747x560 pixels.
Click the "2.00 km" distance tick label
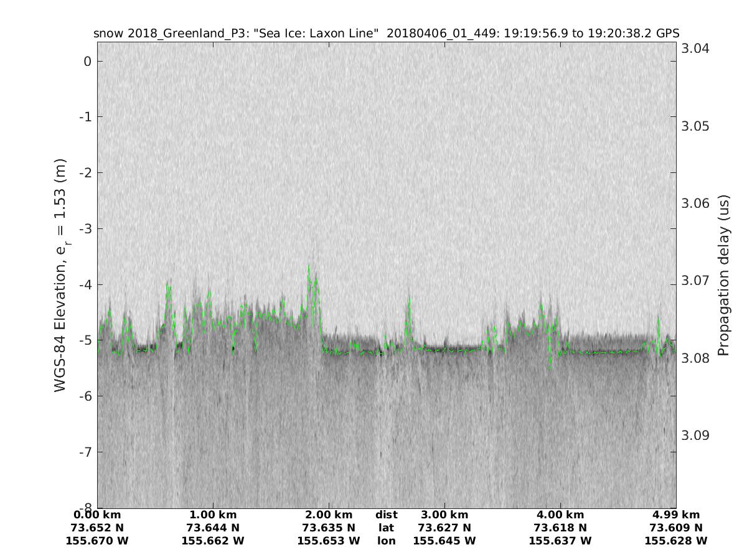329,515
